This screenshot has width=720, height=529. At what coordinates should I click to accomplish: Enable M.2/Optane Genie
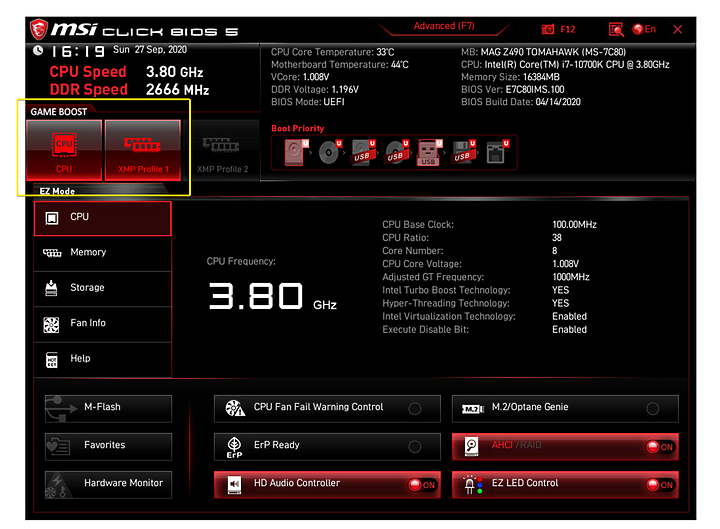tap(565, 408)
